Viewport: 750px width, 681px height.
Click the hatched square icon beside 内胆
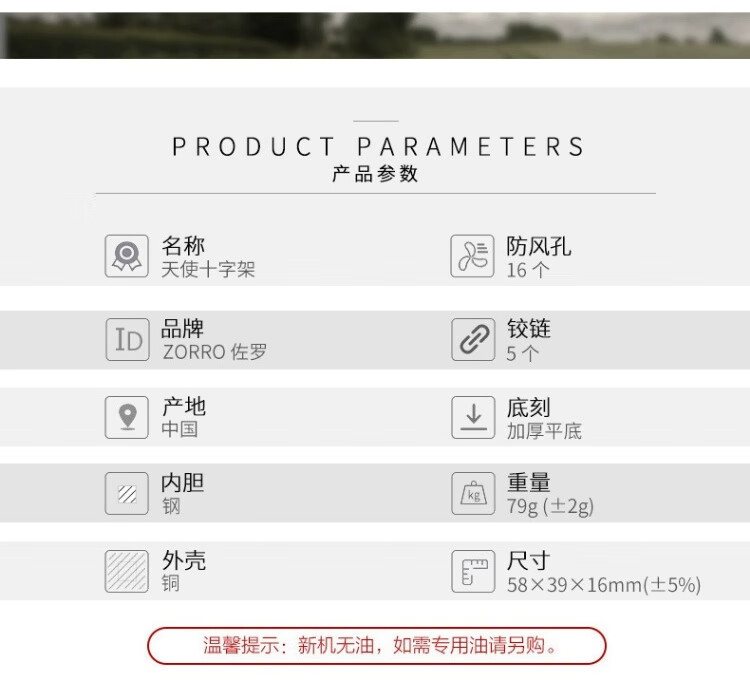coord(127,493)
